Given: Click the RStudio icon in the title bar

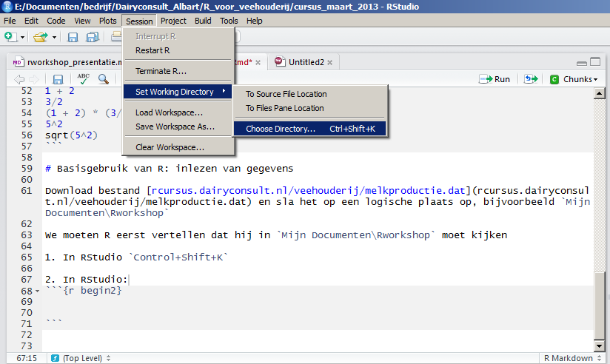Looking at the screenshot, I should click(7, 7).
